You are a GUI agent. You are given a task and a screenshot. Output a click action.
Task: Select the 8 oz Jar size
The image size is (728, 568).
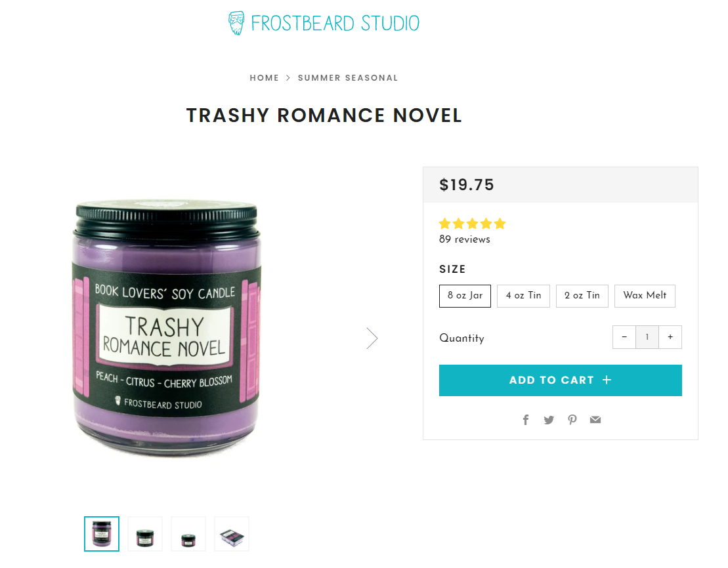(x=465, y=296)
